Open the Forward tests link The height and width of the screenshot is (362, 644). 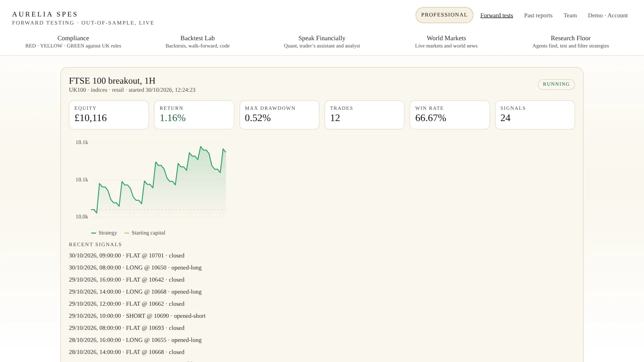(x=497, y=15)
